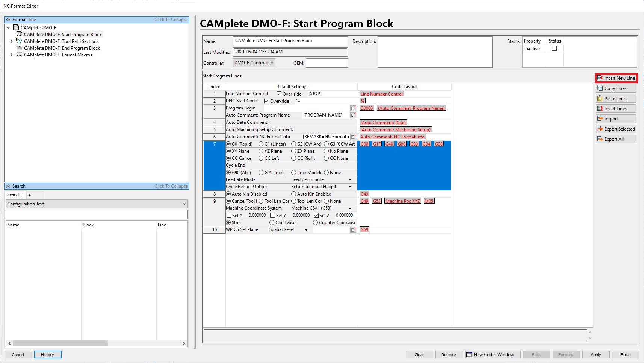The image size is (644, 363).
Task: Click the Import icon
Action: [600, 119]
